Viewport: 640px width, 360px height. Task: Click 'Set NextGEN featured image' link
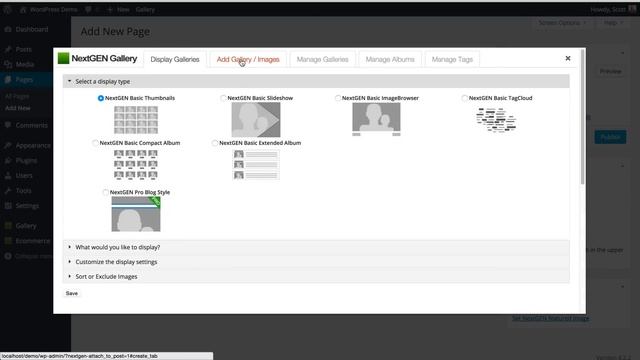click(x=550, y=318)
